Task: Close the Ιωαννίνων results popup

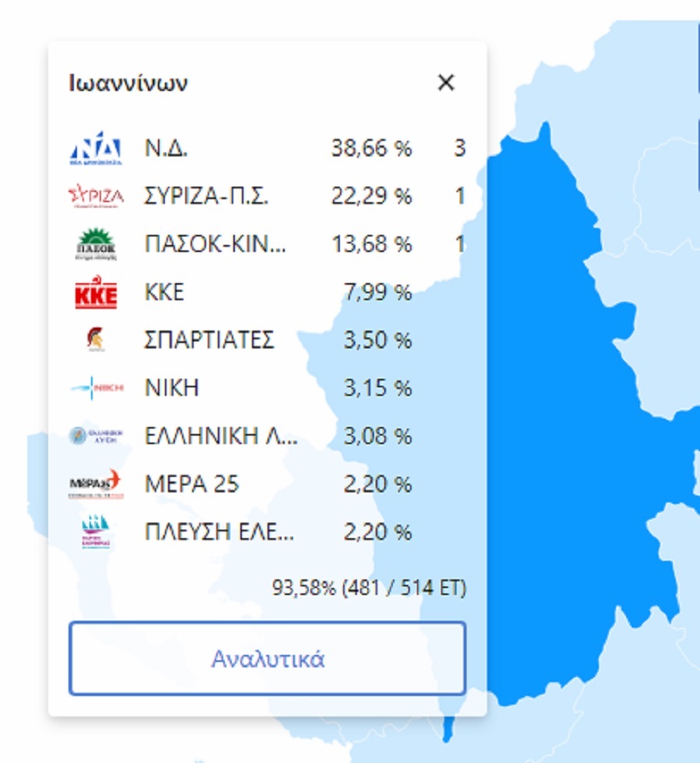Action: [x=446, y=82]
